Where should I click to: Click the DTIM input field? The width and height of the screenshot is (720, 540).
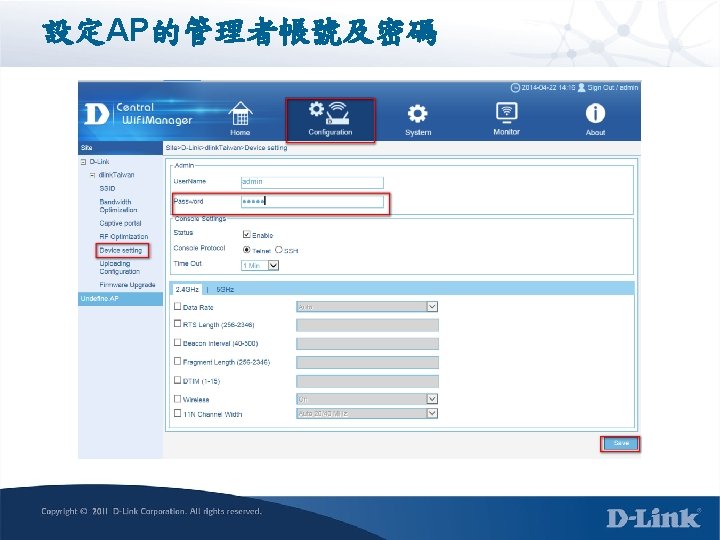[367, 381]
